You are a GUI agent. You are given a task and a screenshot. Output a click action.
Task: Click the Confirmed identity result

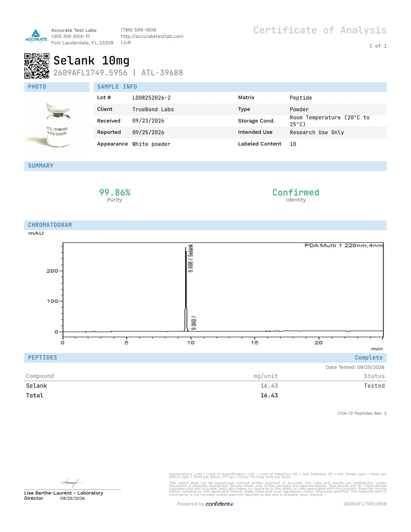tap(296, 193)
